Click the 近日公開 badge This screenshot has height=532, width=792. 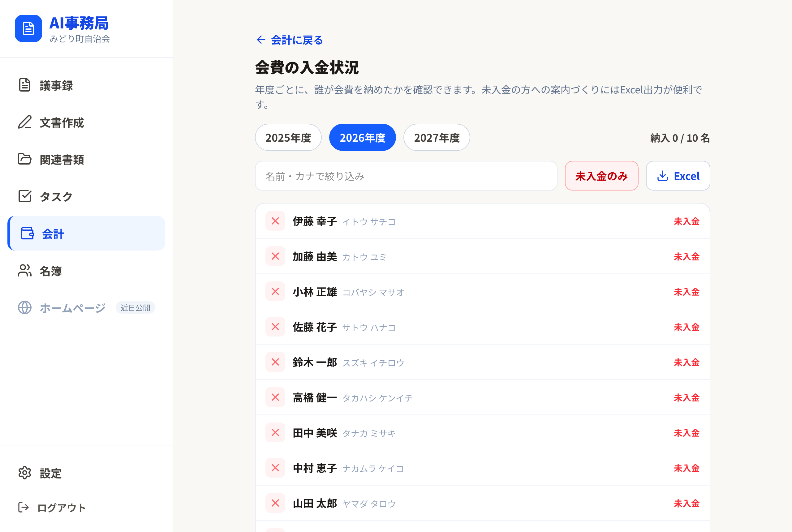click(136, 307)
